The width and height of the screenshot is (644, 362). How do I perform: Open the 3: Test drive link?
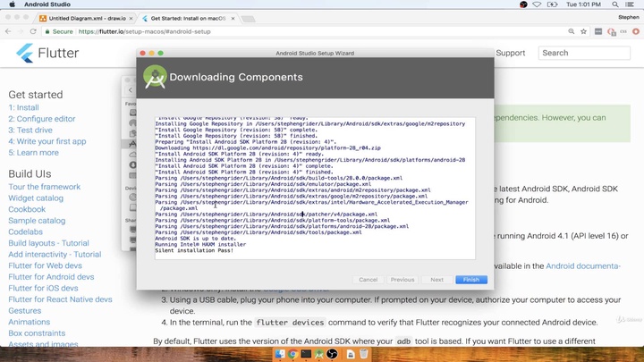pyautogui.click(x=30, y=130)
